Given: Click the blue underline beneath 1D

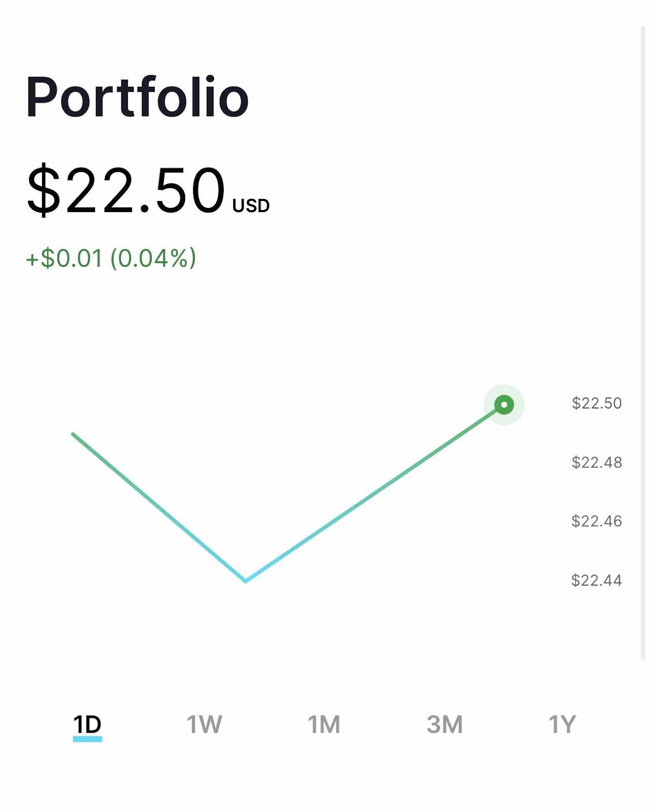Looking at the screenshot, I should pyautogui.click(x=87, y=739).
